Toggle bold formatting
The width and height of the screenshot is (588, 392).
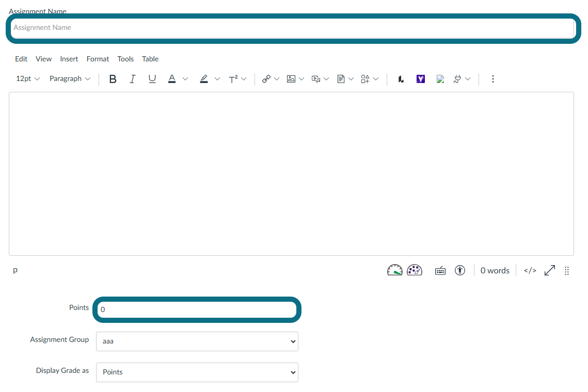click(113, 79)
